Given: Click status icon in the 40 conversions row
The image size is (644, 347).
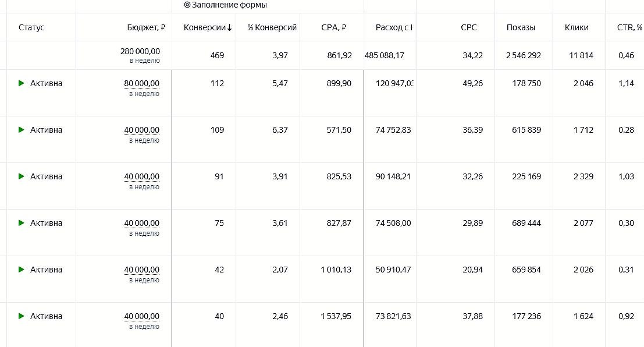Looking at the screenshot, I should click(x=22, y=316).
